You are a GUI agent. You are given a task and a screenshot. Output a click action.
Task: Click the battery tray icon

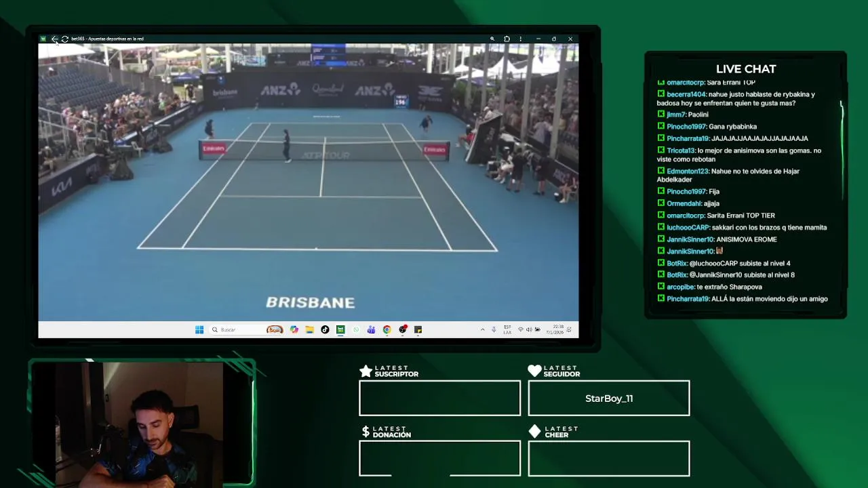click(537, 329)
